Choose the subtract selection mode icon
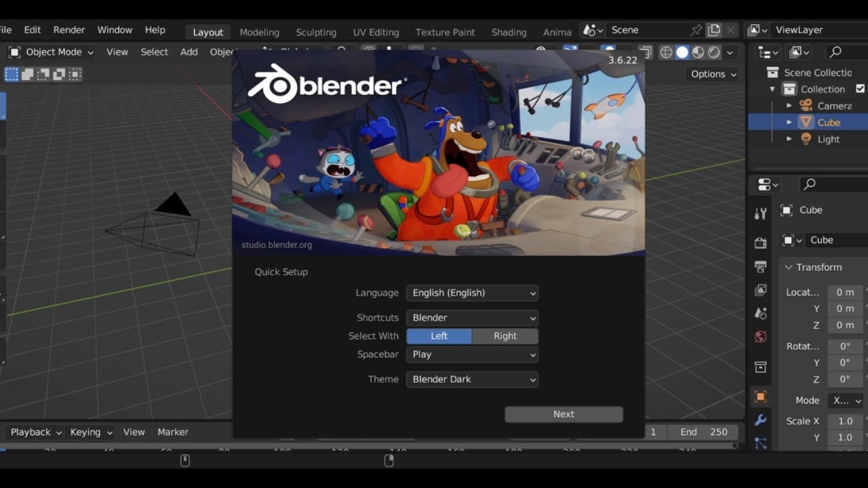Screen dimensions: 868x488 pyautogui.click(x=43, y=74)
